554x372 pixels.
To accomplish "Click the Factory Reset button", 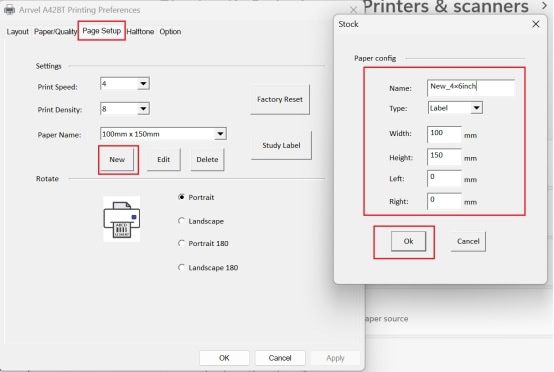I will 280,100.
